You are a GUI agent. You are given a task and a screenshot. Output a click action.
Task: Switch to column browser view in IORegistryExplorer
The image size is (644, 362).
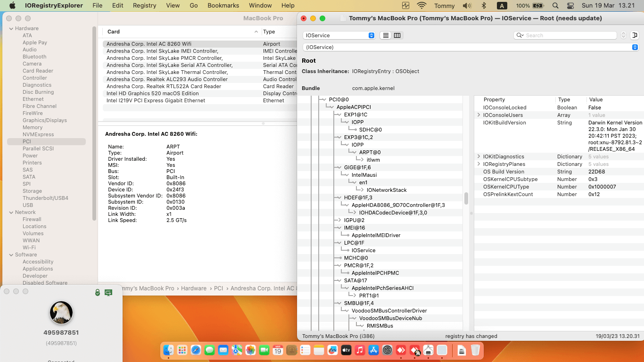coord(397,35)
